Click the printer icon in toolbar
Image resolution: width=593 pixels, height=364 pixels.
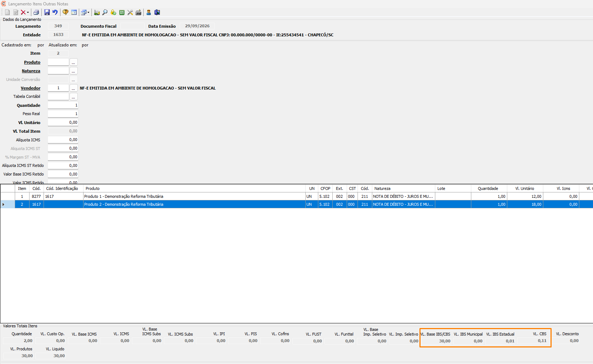click(36, 12)
